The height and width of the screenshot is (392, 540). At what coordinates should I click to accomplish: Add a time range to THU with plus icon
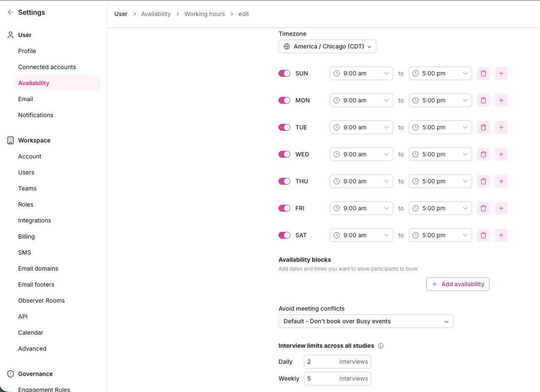pyautogui.click(x=501, y=181)
